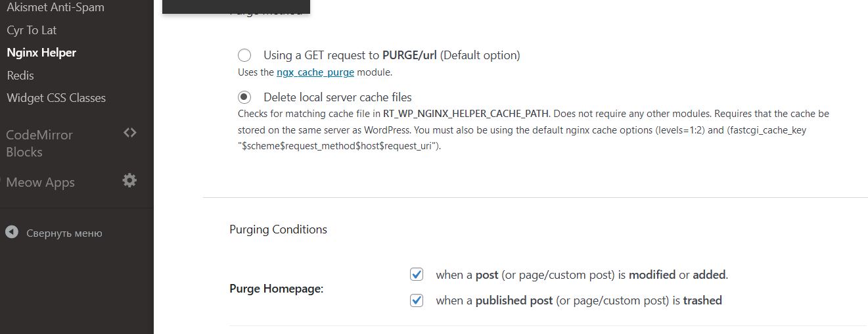Open the ngx_cache_purge module link
The width and height of the screenshot is (868, 334).
pos(315,72)
